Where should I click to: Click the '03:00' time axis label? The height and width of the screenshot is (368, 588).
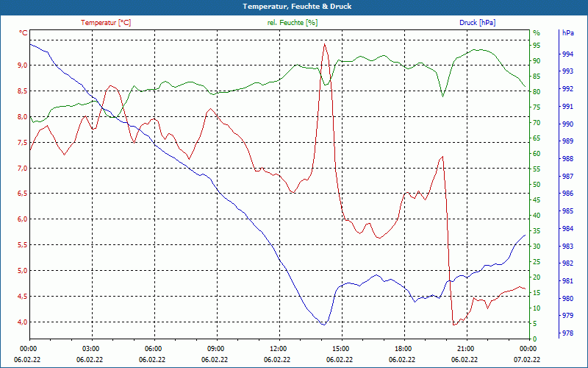(90, 349)
